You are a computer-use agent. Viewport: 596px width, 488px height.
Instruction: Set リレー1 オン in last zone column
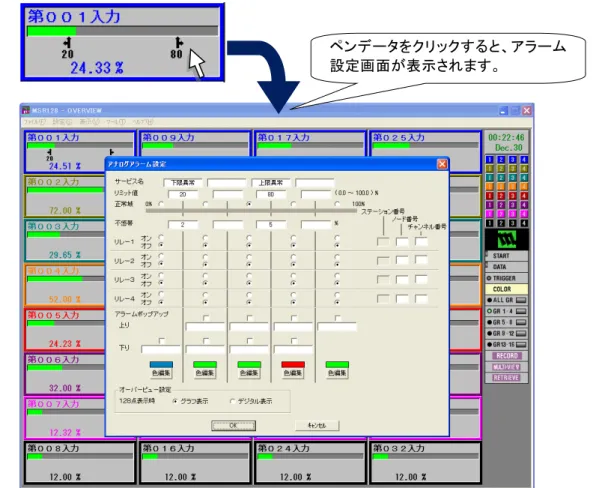click(337, 238)
